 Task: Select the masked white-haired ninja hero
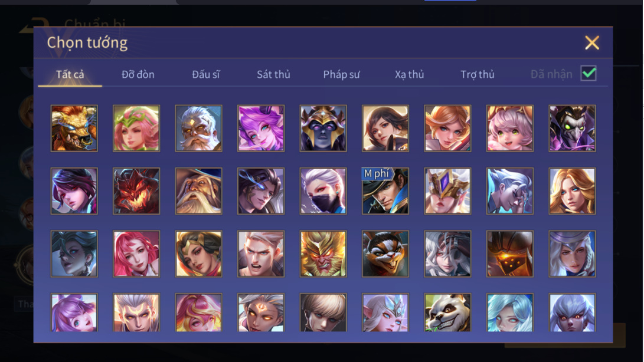323,191
